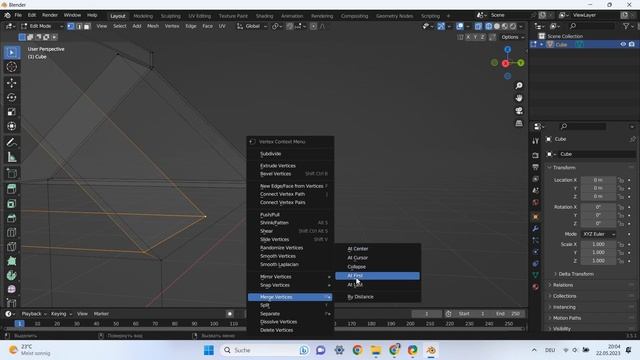Click the red X axis gizmo handle
Viewport: 640px width, 360px height.
click(x=505, y=63)
